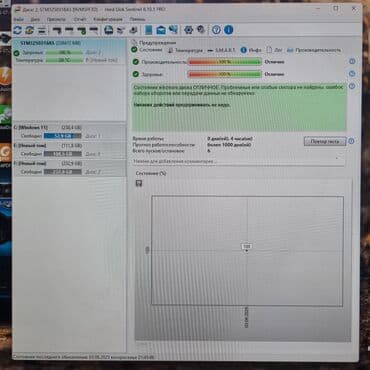Click the 100 data point on chart
This screenshot has height=370, width=370.
(247, 247)
